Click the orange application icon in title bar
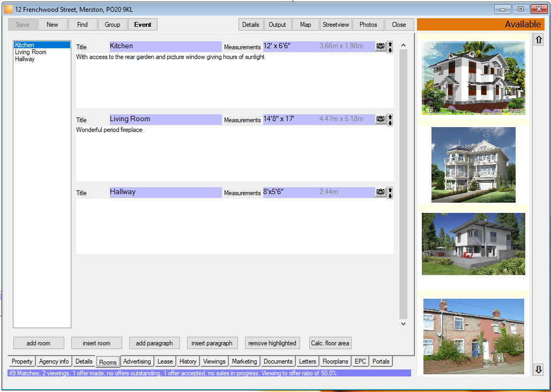Viewport: 551px width, 392px height. pos(9,9)
